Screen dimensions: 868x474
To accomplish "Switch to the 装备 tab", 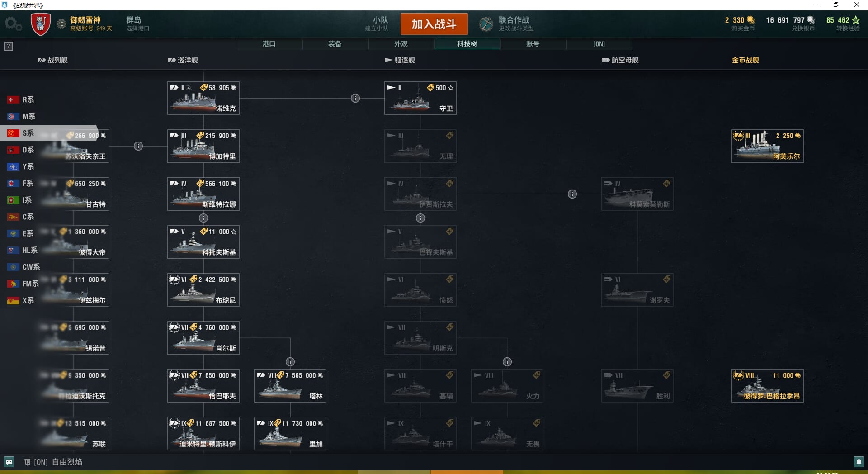I will tap(335, 44).
